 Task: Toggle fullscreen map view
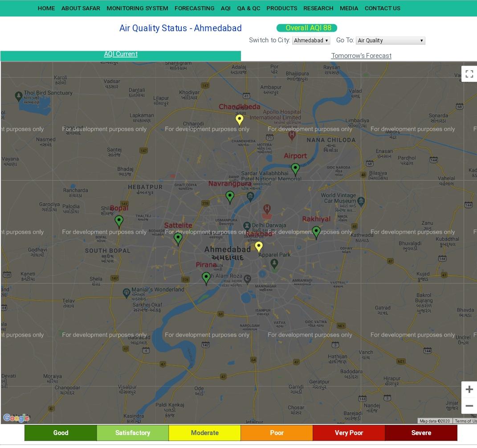[x=469, y=74]
